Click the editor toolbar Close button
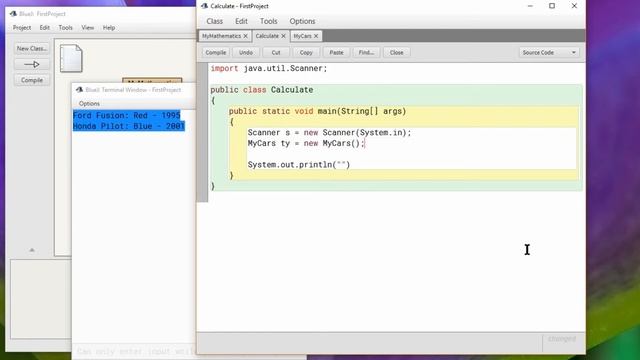Viewport: 640px width, 360px height. click(x=396, y=52)
